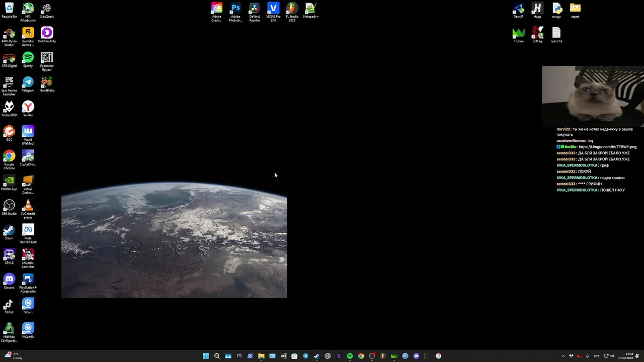Open the Windows Start menu
Image resolution: width=644 pixels, height=362 pixels.
coord(206,356)
